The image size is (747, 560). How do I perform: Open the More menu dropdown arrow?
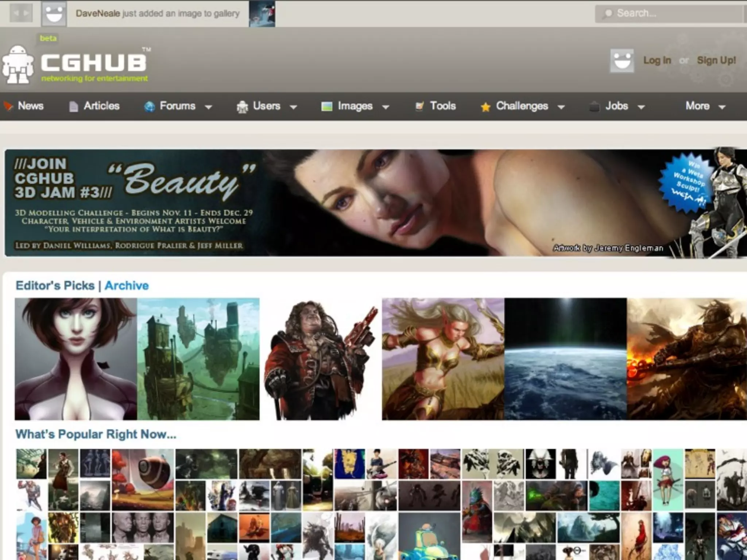[x=722, y=107]
